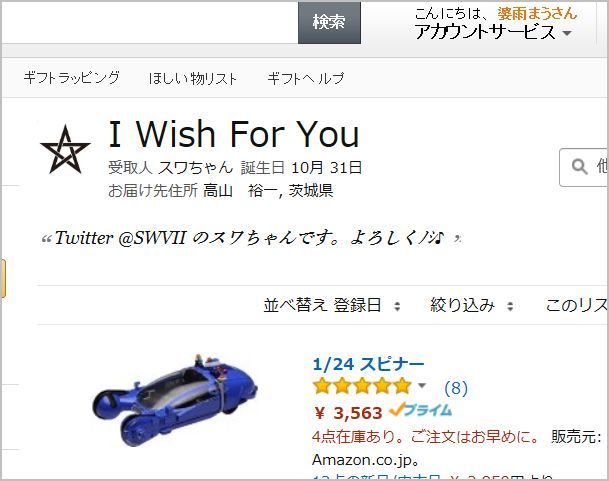Click the このリス list actions menu
The height and width of the screenshot is (481, 609).
click(x=577, y=305)
